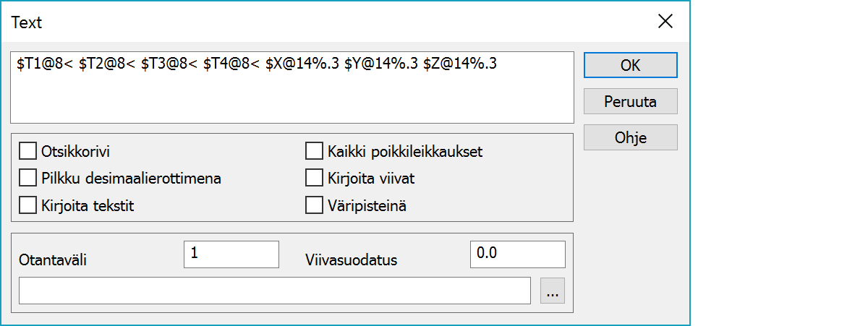The height and width of the screenshot is (326, 868).
Task: Place cursor on the $Z@14%.3 token
Action: 460,64
